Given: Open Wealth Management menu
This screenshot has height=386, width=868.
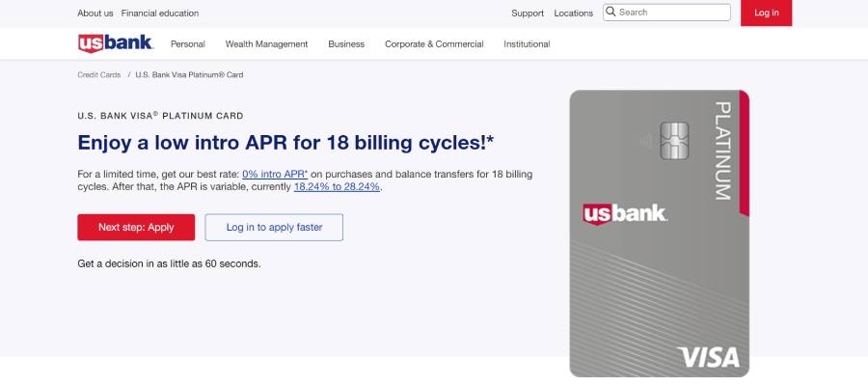Looking at the screenshot, I should [266, 44].
